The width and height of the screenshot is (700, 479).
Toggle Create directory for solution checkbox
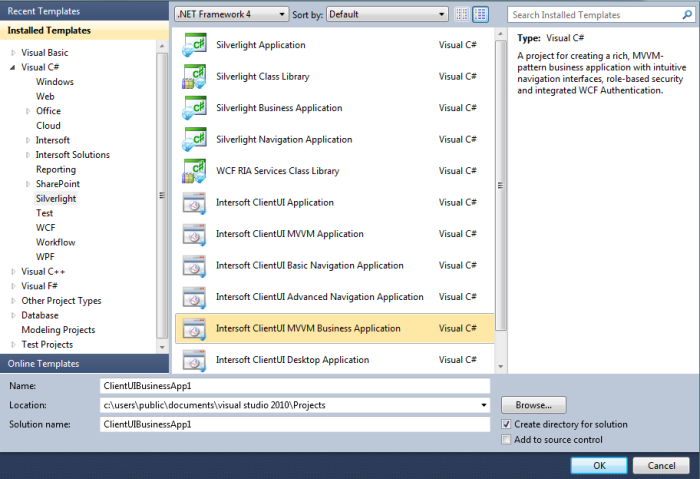506,424
